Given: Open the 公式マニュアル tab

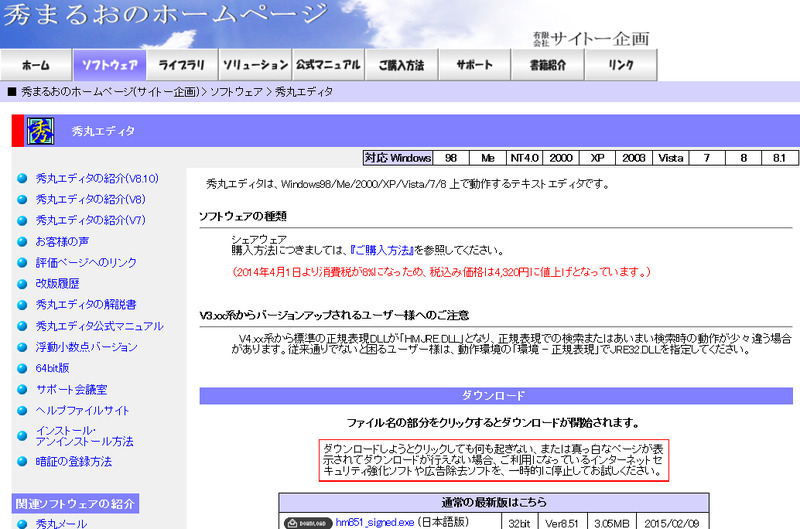Looking at the screenshot, I should (328, 65).
